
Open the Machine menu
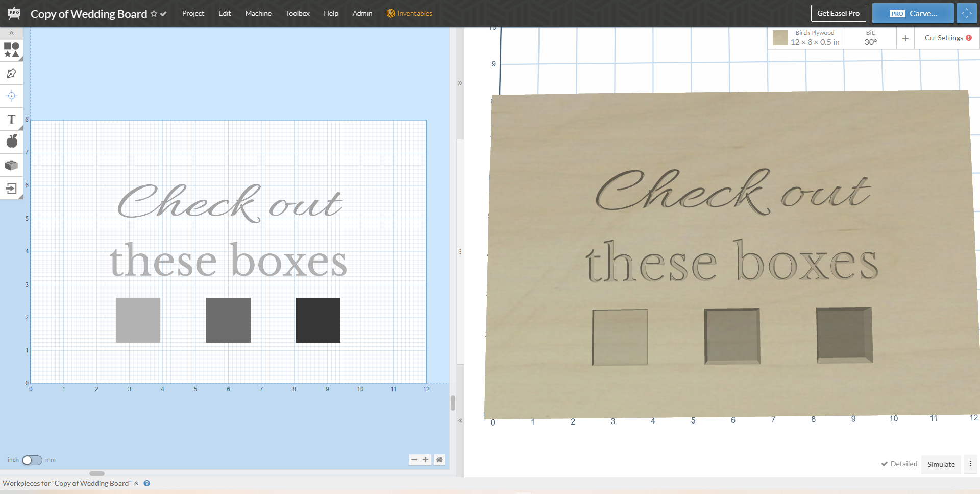pos(258,13)
